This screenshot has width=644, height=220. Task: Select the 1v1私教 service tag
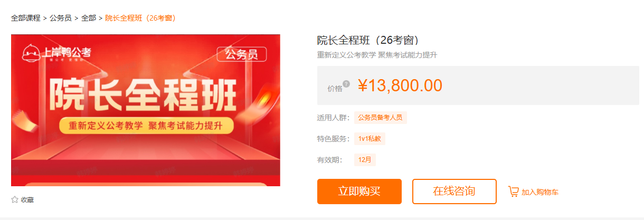coord(370,139)
